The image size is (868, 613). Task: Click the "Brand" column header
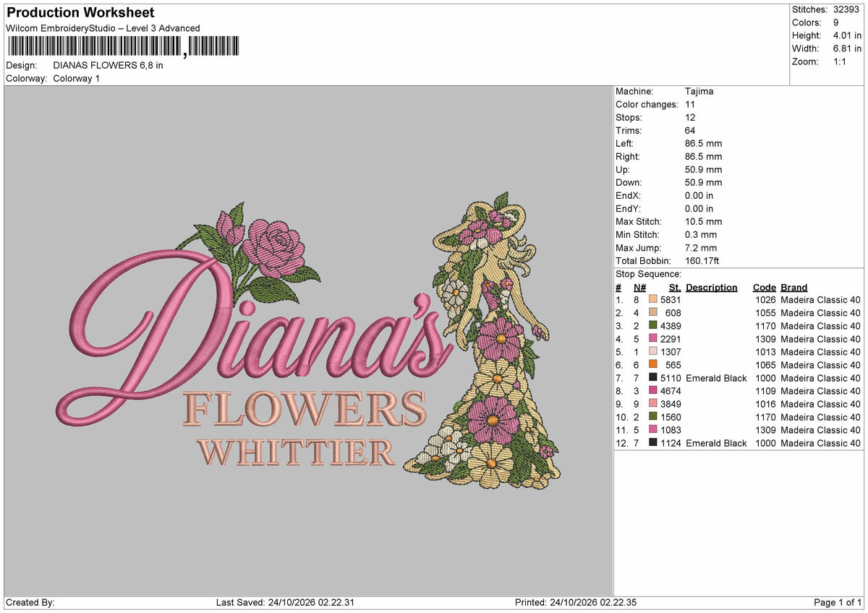(x=794, y=287)
